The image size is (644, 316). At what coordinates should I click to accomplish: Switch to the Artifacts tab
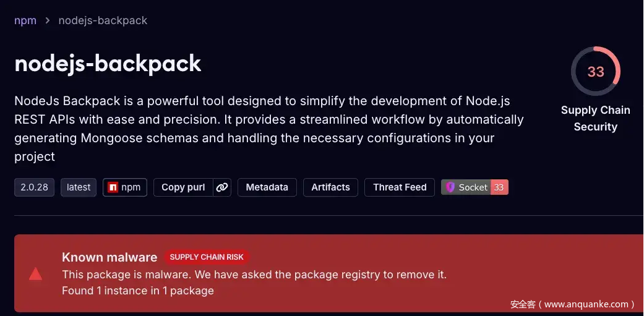330,187
